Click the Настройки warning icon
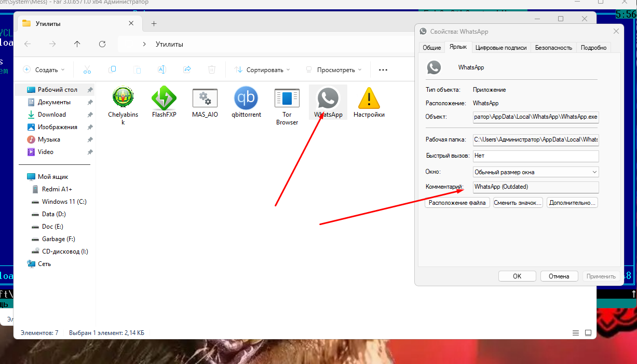 [x=369, y=99]
